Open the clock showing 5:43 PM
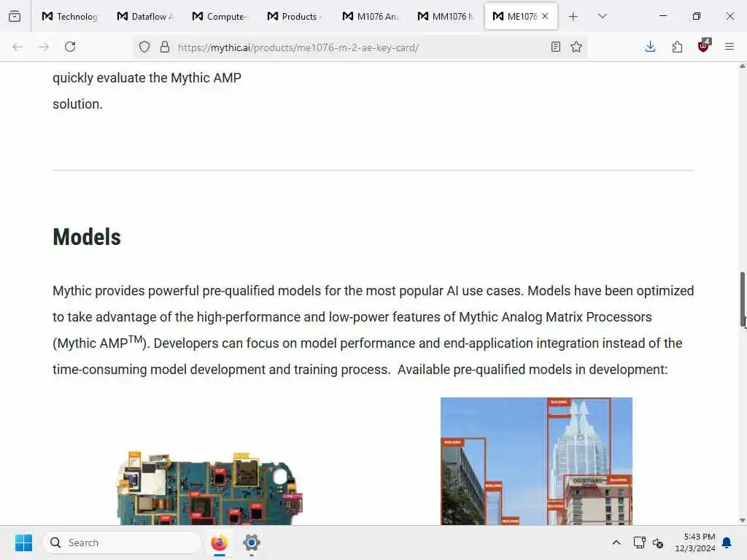Screen dimensions: 747x560 [x=695, y=542]
